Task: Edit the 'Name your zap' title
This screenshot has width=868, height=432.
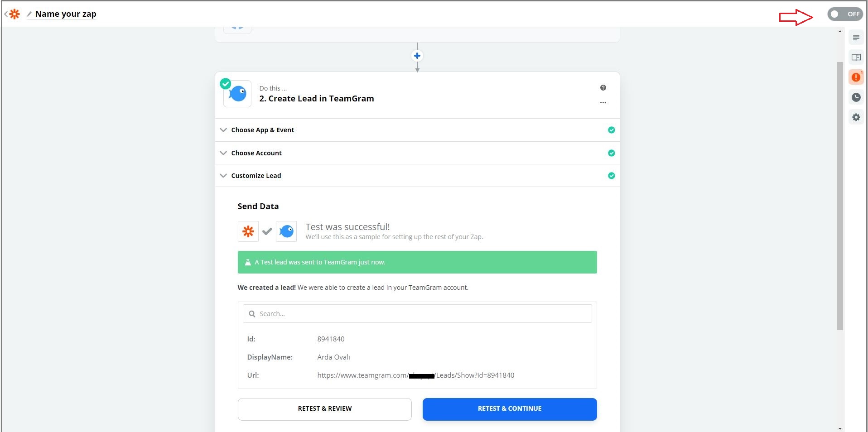Action: tap(66, 14)
